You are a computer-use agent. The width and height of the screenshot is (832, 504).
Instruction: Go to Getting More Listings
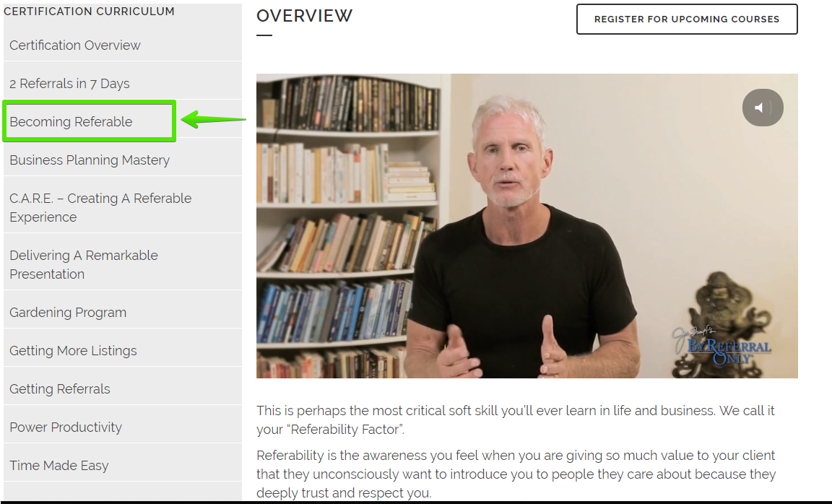tap(123, 351)
